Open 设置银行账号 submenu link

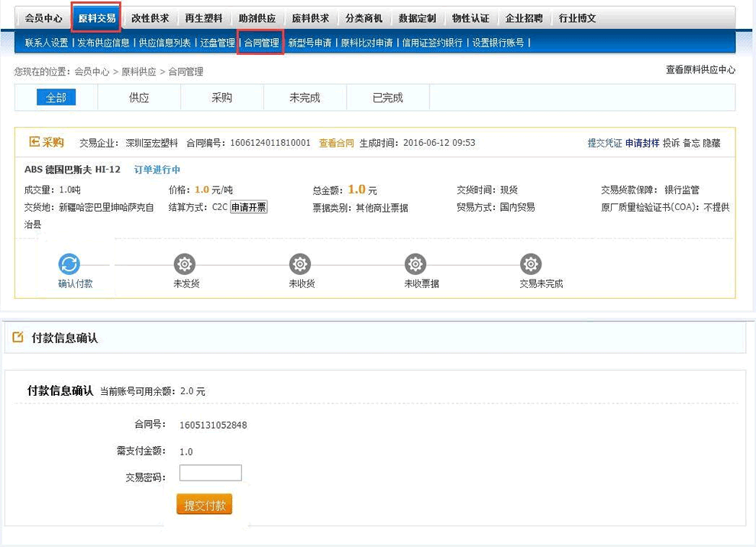click(x=498, y=43)
